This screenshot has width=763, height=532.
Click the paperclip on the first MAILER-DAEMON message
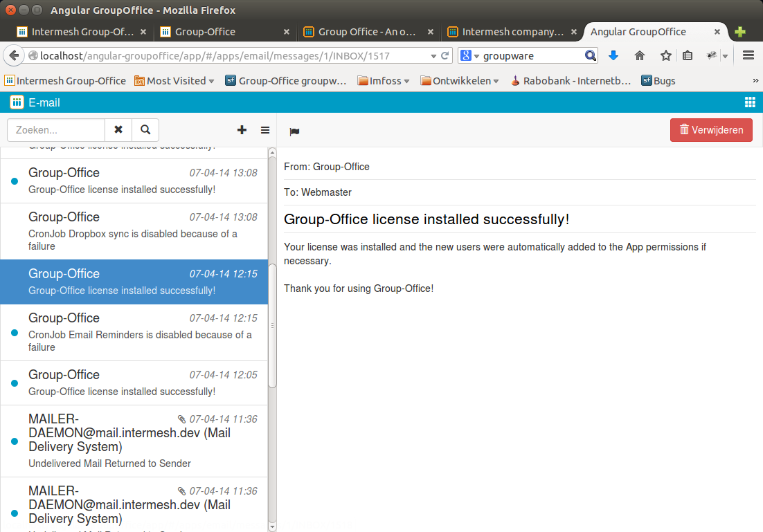(x=182, y=419)
